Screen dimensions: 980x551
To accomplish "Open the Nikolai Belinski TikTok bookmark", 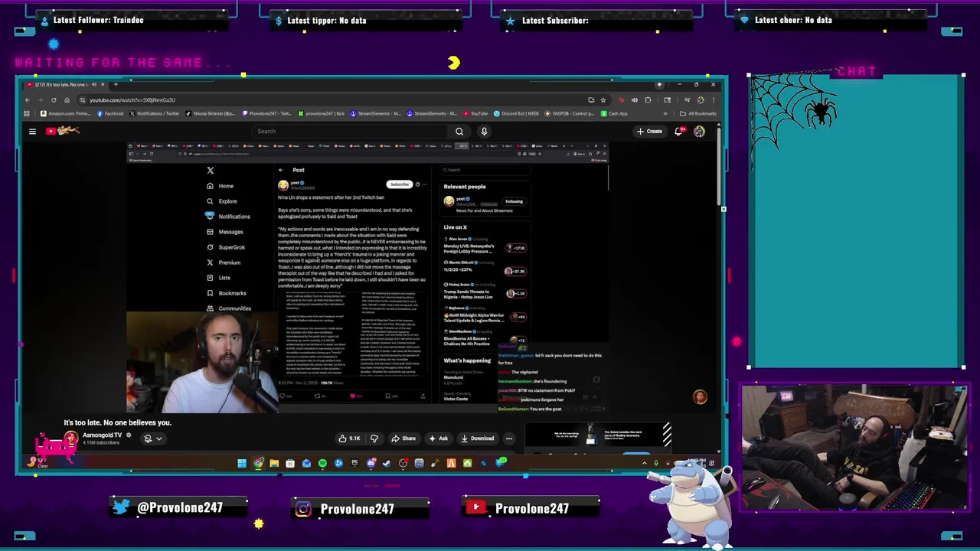I will 211,113.
